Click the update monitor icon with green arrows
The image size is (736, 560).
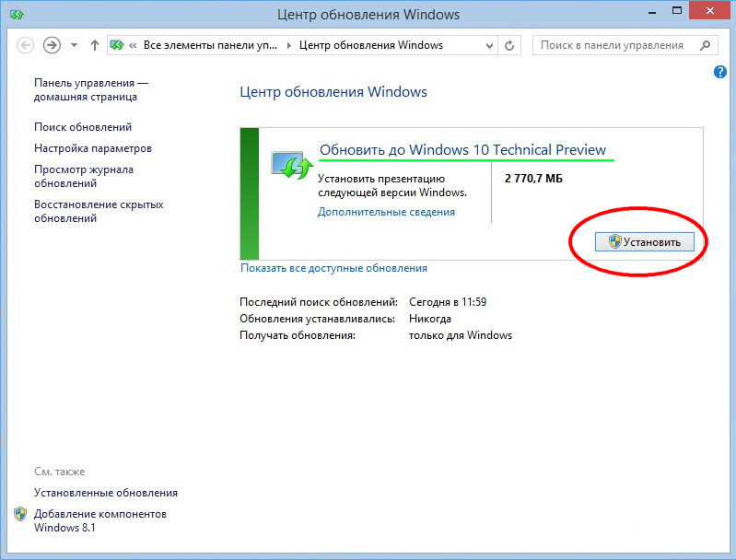pyautogui.click(x=291, y=165)
